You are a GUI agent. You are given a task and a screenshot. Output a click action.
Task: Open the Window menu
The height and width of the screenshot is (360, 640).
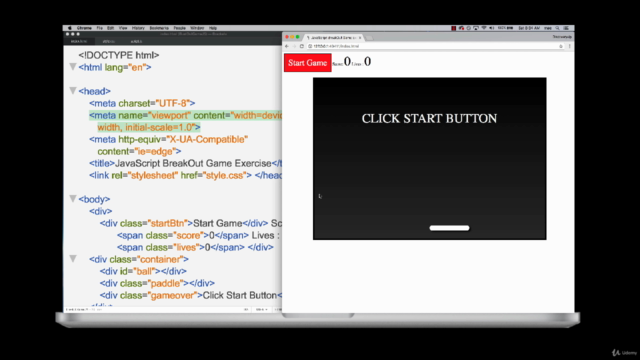coord(197,28)
